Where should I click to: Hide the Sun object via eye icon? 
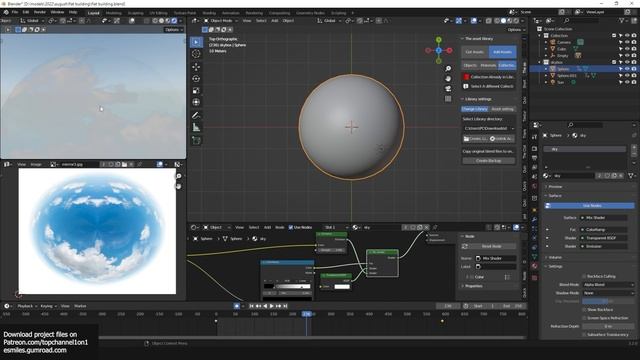[627, 82]
